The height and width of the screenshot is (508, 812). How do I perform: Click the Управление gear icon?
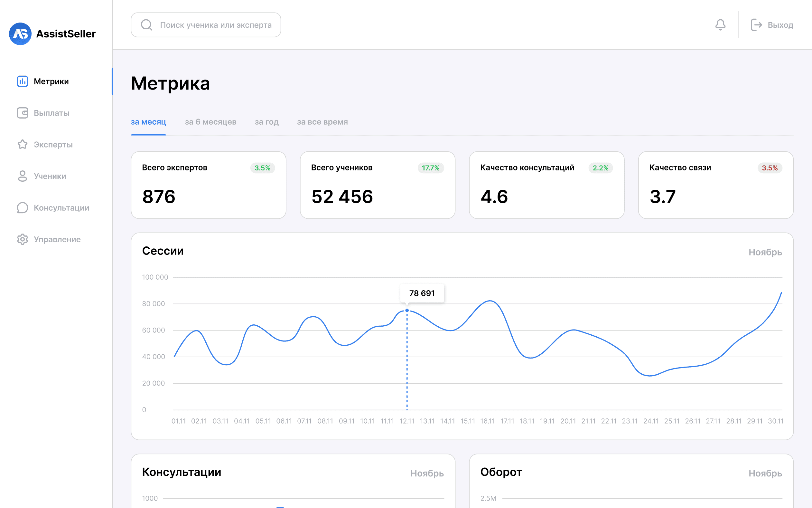23,239
